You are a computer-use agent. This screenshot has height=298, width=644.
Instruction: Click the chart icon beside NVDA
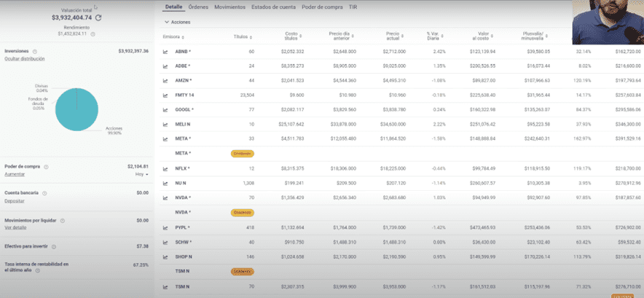[x=166, y=197]
